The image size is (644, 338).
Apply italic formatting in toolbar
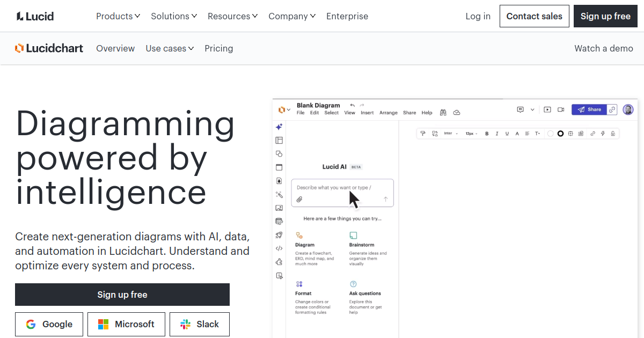tap(497, 134)
